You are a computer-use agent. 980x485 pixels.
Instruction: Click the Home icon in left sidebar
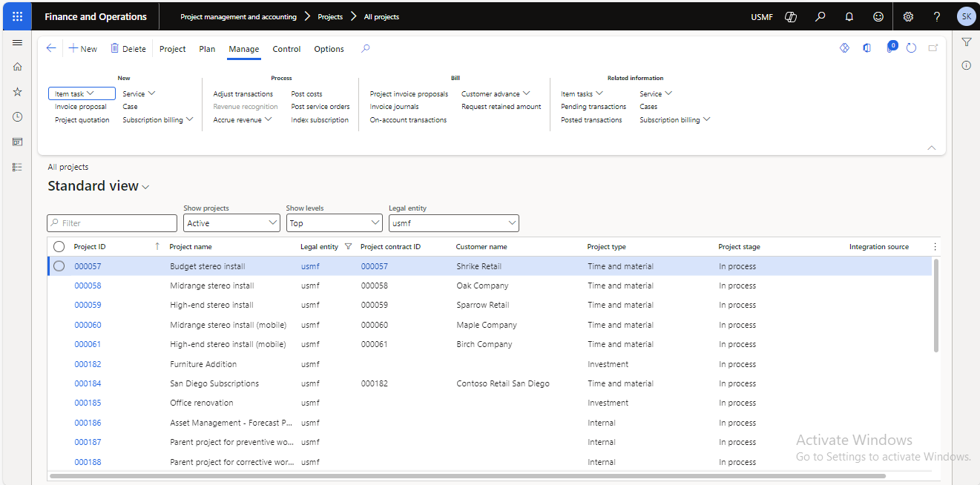(17, 67)
